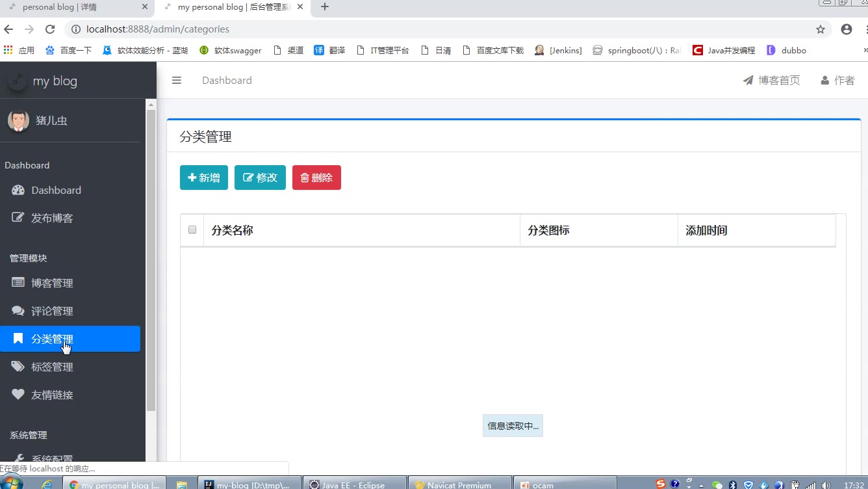
Task: Expand the bookmarks bar overflow chevron
Action: 865,50
